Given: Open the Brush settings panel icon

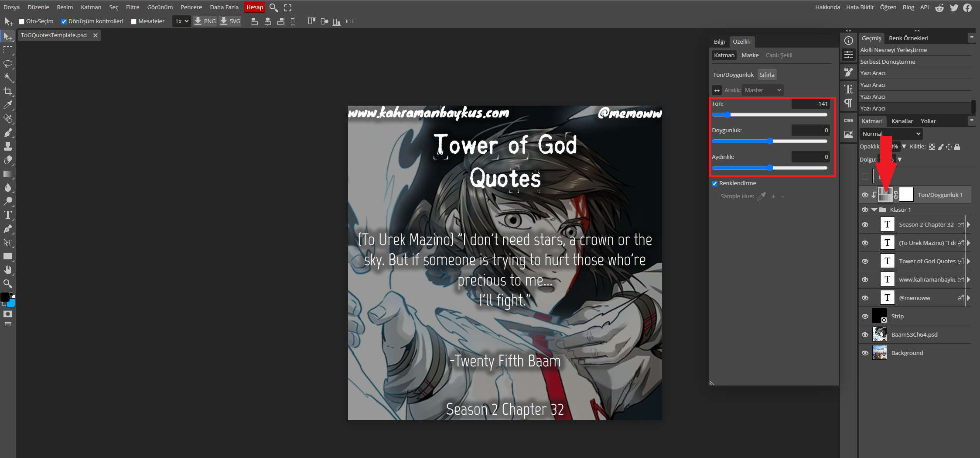Looking at the screenshot, I should pyautogui.click(x=849, y=72).
